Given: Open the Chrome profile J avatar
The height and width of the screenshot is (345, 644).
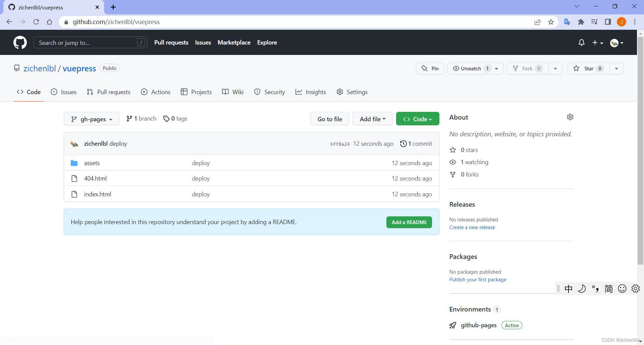Looking at the screenshot, I should pos(622,22).
